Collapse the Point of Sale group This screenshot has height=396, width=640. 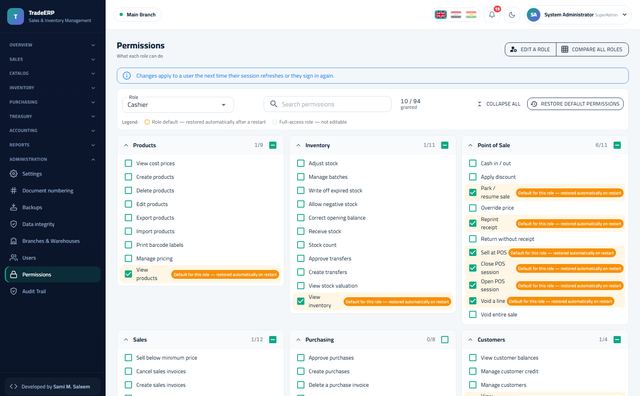[470, 145]
